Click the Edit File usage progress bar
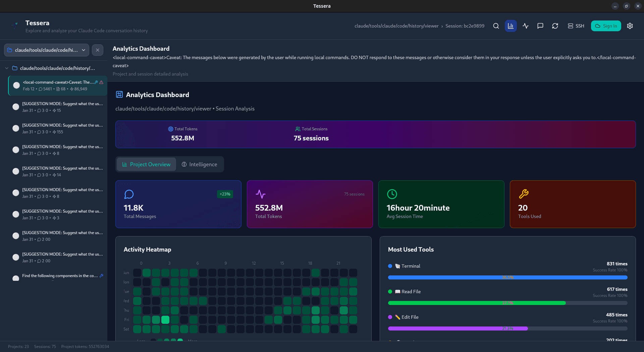Screen dimensions: 644x352 [x=507, y=328]
